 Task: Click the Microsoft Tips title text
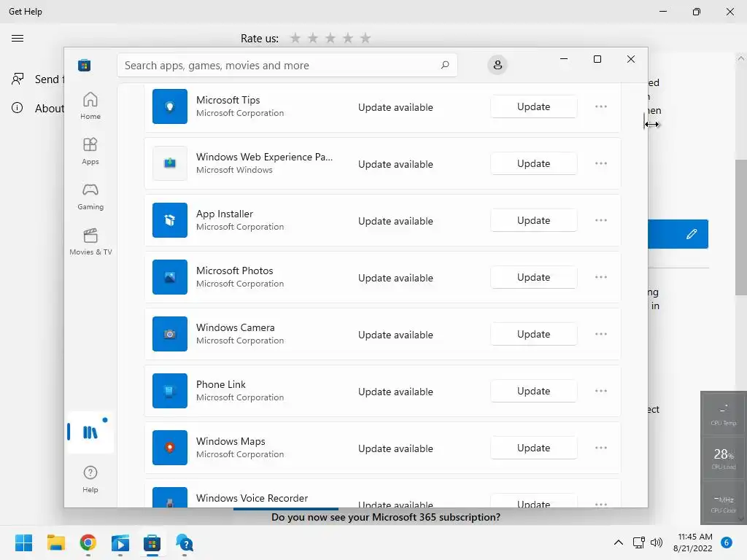pyautogui.click(x=228, y=100)
